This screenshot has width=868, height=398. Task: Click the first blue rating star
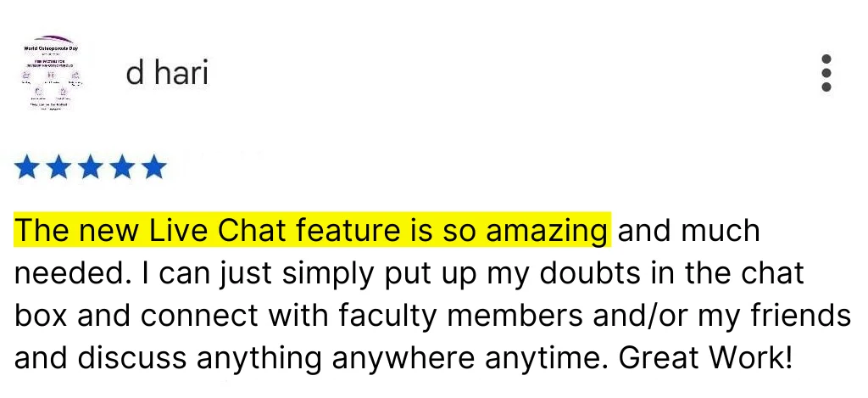(x=26, y=167)
